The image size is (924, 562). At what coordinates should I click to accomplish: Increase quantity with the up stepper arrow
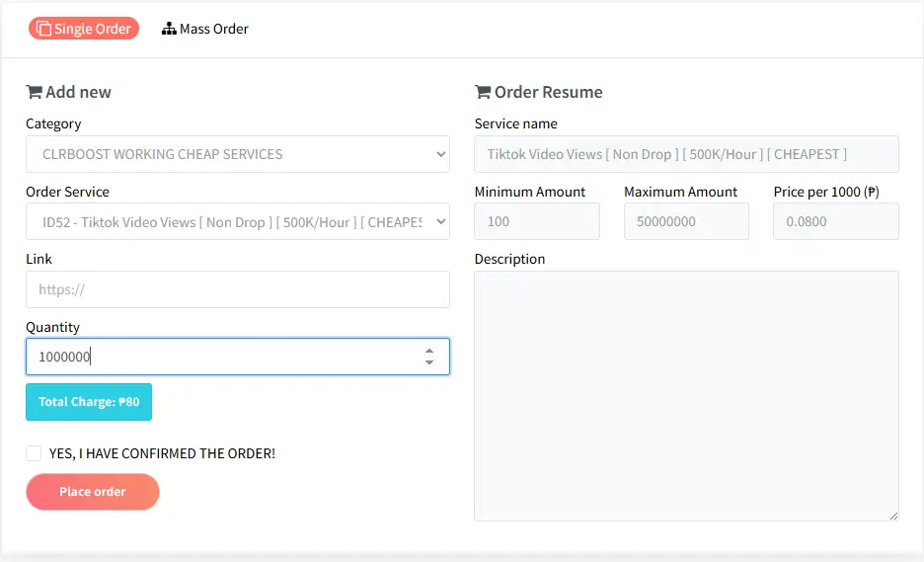point(429,351)
